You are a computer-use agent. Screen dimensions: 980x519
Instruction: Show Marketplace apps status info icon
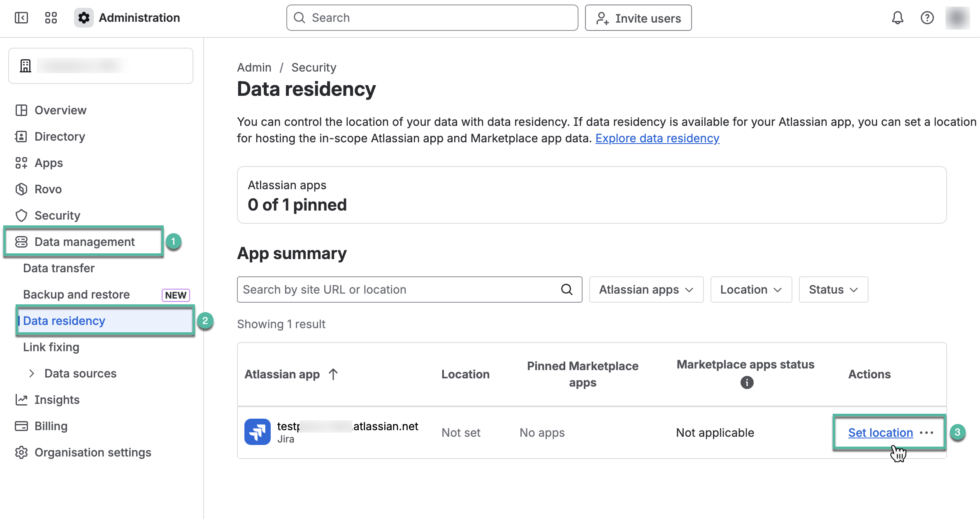(x=747, y=382)
